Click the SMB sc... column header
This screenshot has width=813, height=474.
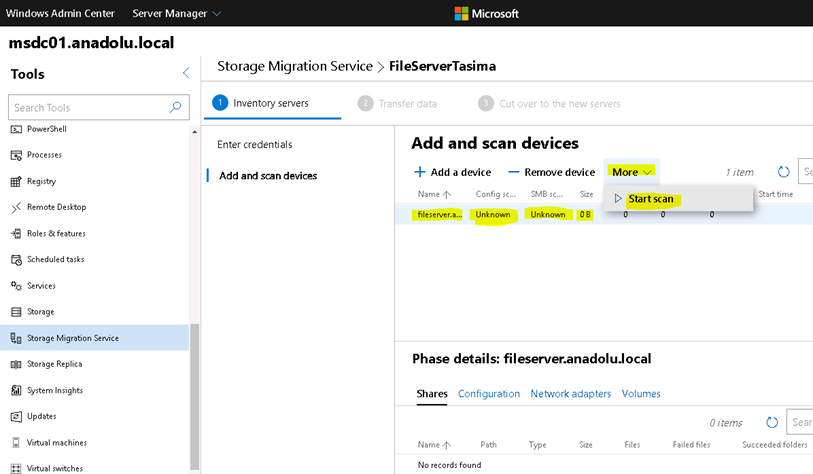546,194
